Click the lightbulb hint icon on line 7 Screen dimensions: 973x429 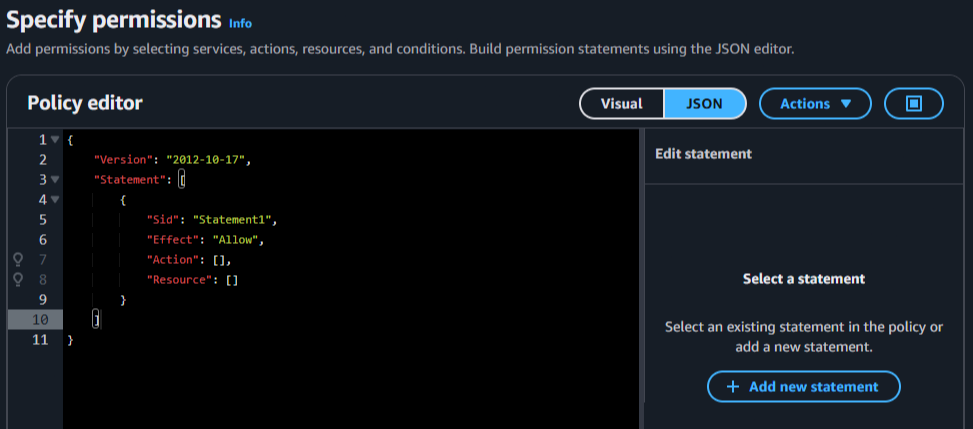pyautogui.click(x=18, y=260)
